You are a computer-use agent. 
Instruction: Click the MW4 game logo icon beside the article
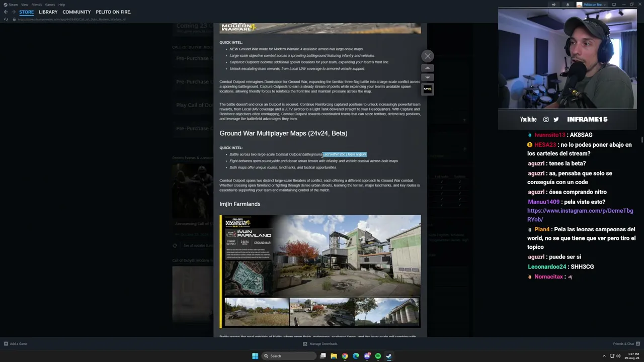427,89
